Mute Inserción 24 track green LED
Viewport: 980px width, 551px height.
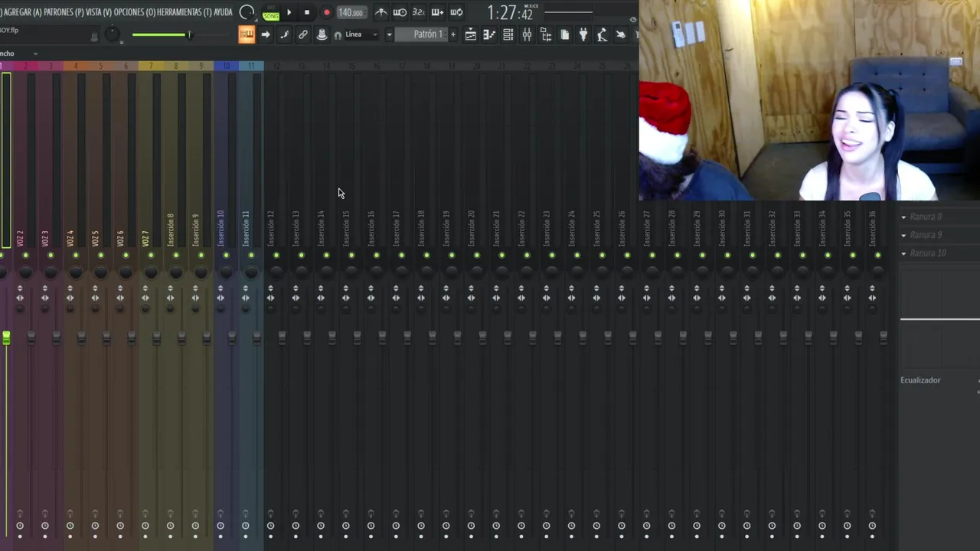coord(577,256)
